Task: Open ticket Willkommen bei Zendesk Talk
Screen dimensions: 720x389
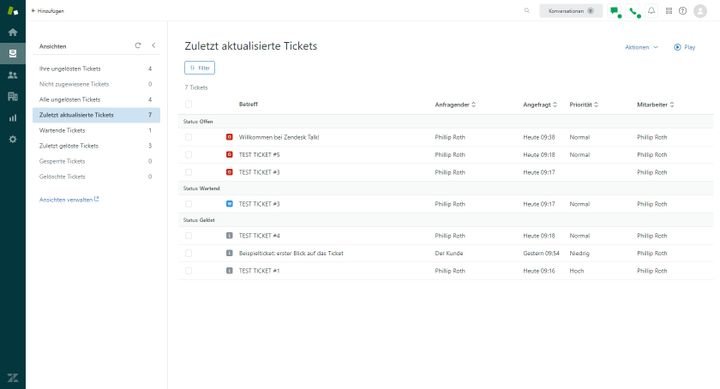Action: [279, 137]
